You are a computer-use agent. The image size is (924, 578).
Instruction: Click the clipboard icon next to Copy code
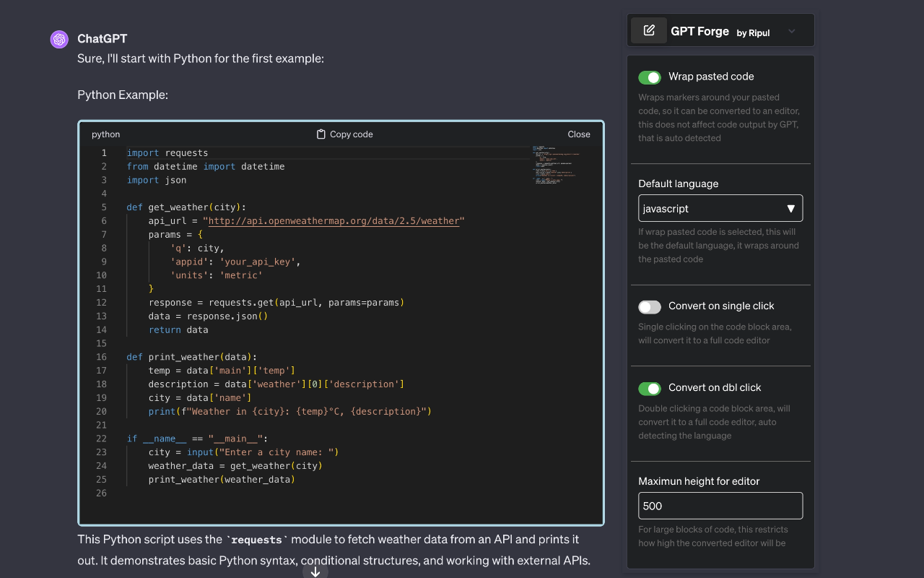[319, 134]
